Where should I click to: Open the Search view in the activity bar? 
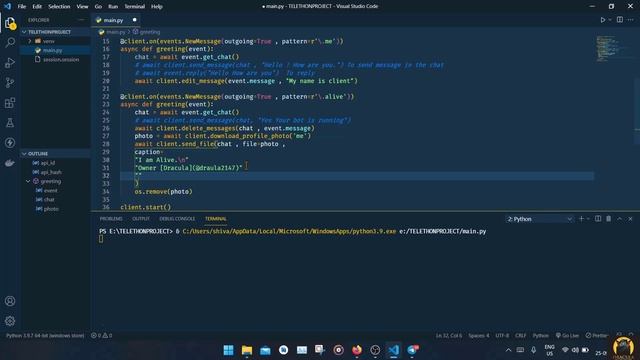tap(10, 42)
